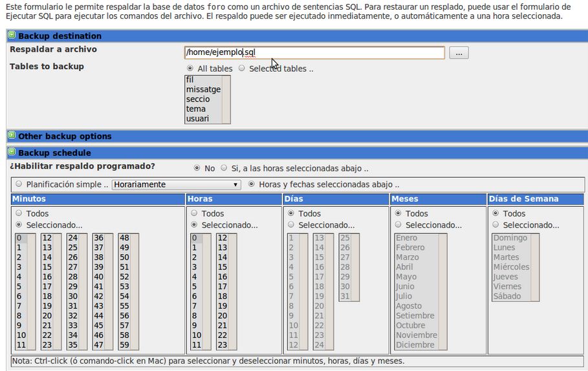Collapse the Backup schedule section icon
Screen dimensions: 588x371
(x=12, y=153)
